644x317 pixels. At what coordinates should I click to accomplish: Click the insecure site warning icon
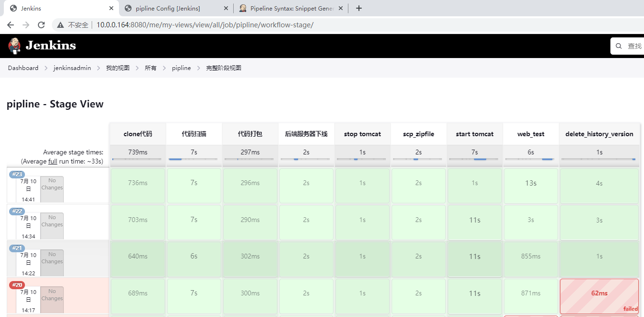(x=60, y=25)
